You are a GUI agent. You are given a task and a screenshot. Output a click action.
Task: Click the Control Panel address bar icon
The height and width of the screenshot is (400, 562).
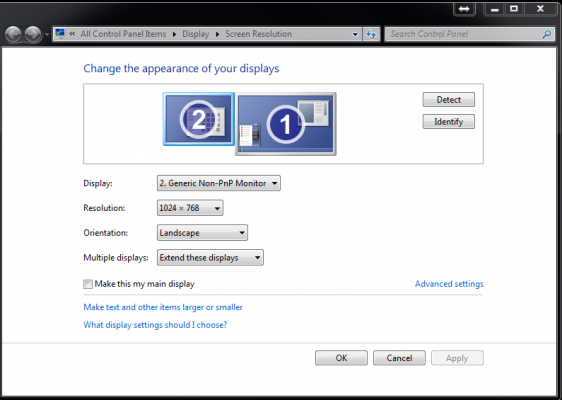coord(60,34)
